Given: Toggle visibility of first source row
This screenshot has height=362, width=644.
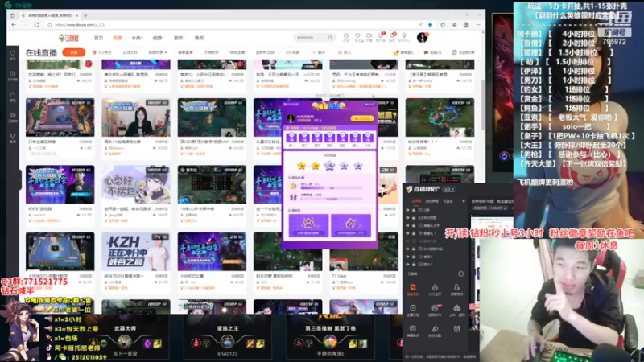Looking at the screenshot, I should 407,210.
